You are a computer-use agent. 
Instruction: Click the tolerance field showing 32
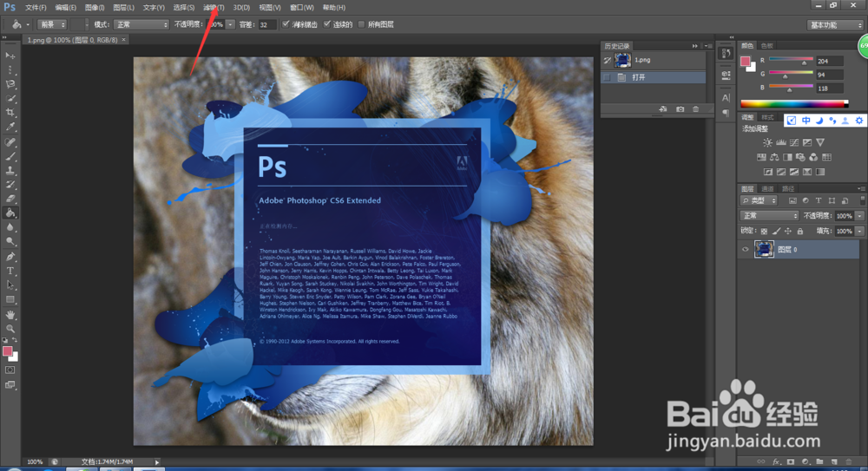(x=267, y=24)
